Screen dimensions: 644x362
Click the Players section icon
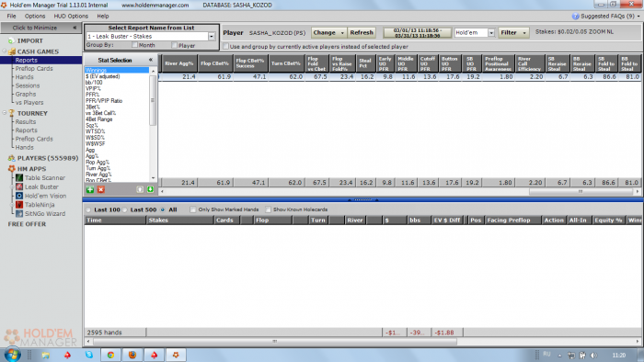click(x=11, y=158)
